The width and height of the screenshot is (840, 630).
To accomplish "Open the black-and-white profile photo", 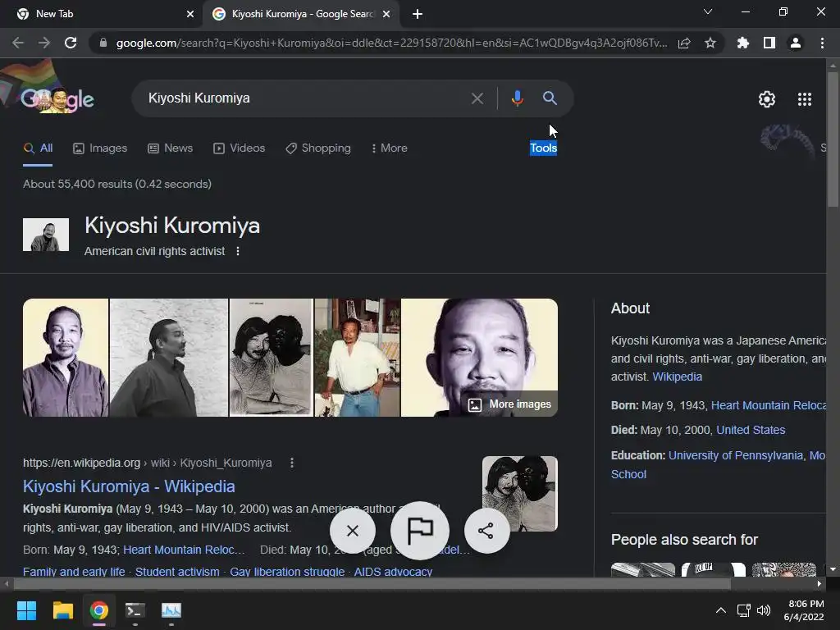I will tap(169, 358).
